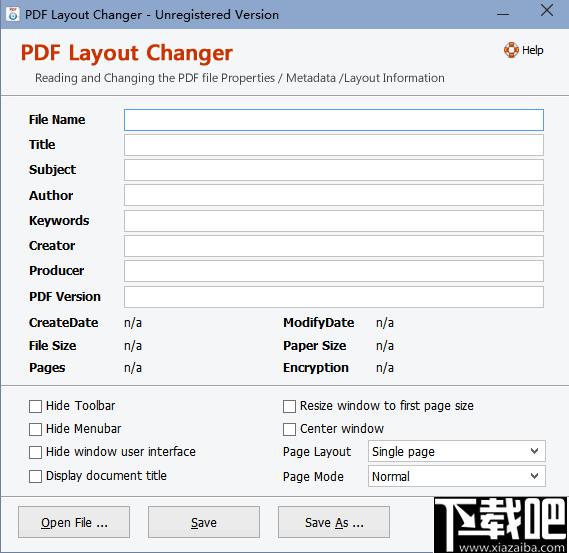Click the ModifyDate n/a value
The width and height of the screenshot is (569, 553).
(385, 323)
